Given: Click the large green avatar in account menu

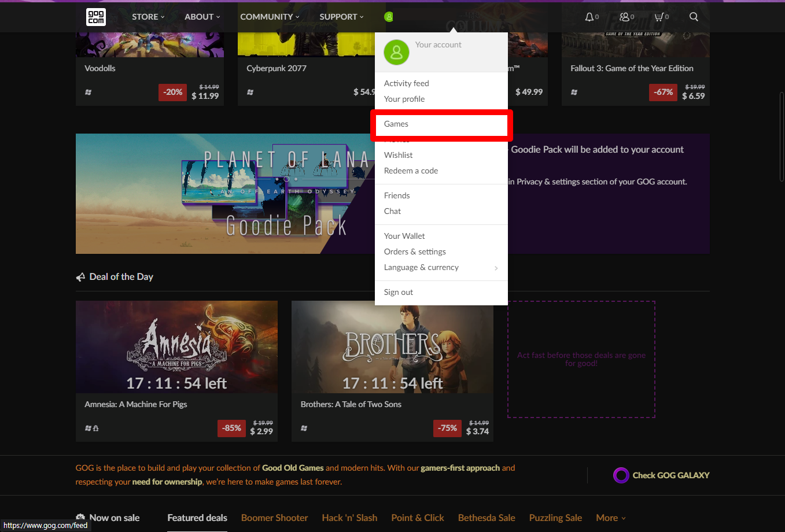Looking at the screenshot, I should pos(396,53).
